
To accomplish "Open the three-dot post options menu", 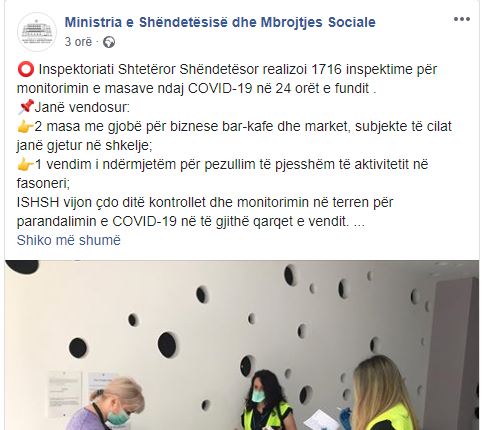I will click(x=462, y=19).
